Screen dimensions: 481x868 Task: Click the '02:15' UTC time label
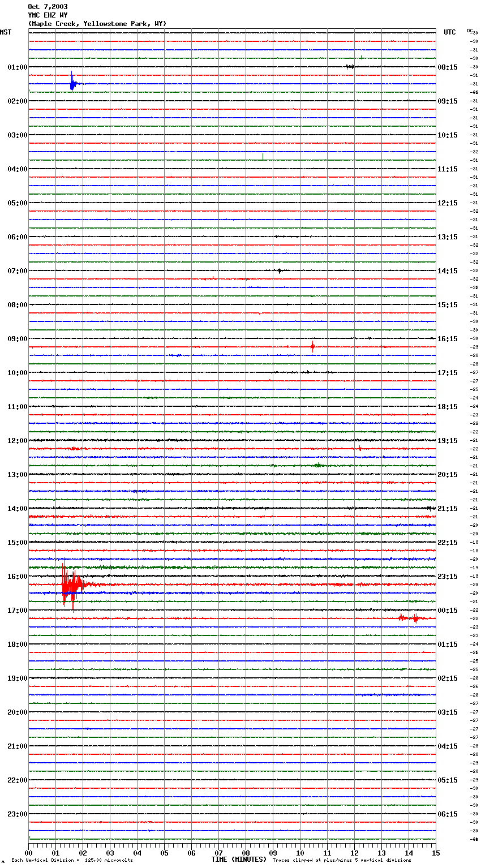[x=448, y=678]
